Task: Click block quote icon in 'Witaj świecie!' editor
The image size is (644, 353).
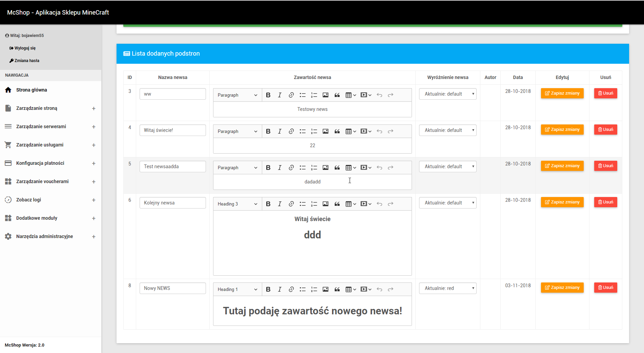Action: [337, 131]
